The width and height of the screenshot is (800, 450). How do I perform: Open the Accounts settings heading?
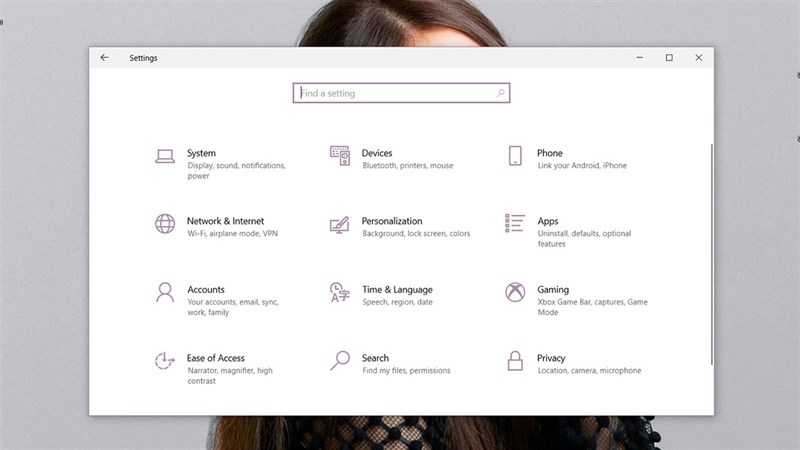click(x=206, y=289)
